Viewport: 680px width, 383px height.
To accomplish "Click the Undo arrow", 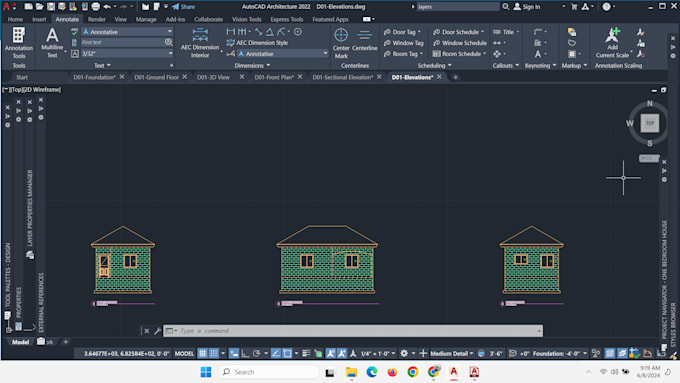I will 107,7.
